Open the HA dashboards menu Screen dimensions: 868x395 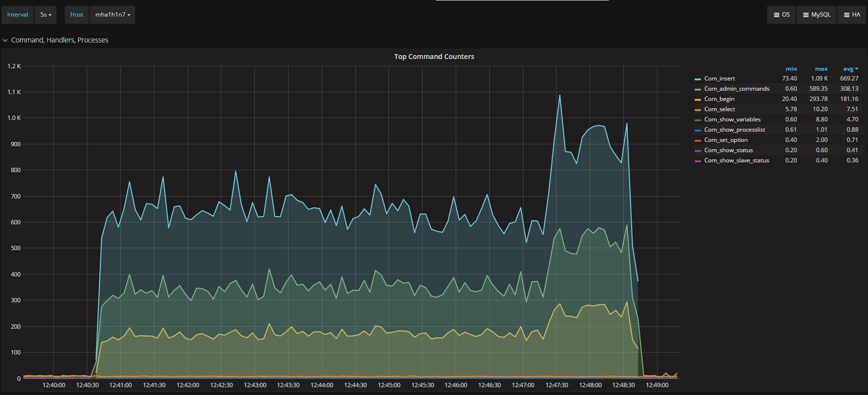(851, 15)
